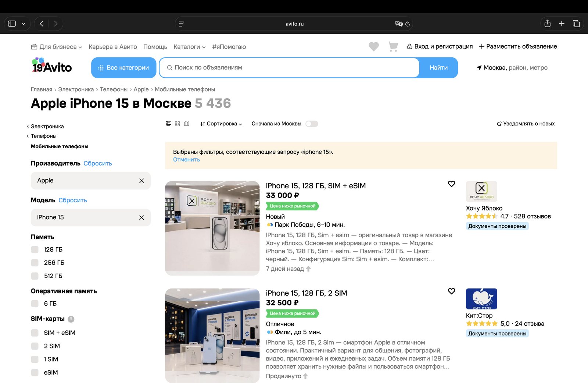Open the shopping cart icon

393,46
